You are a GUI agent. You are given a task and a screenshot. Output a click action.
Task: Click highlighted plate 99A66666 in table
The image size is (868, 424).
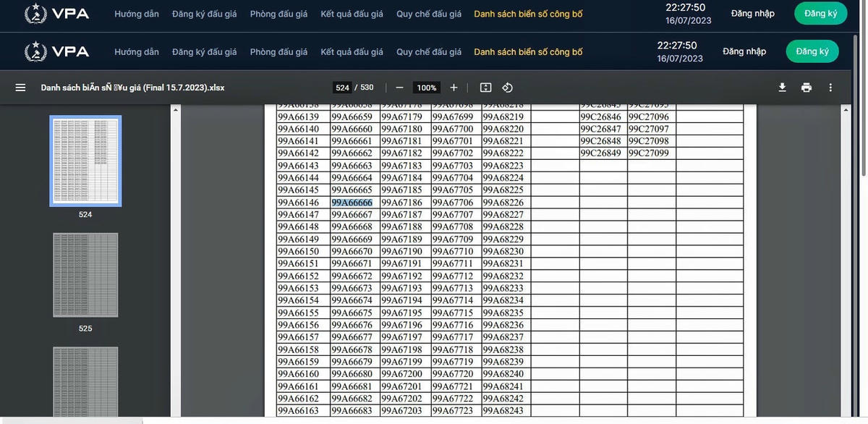pyautogui.click(x=352, y=203)
